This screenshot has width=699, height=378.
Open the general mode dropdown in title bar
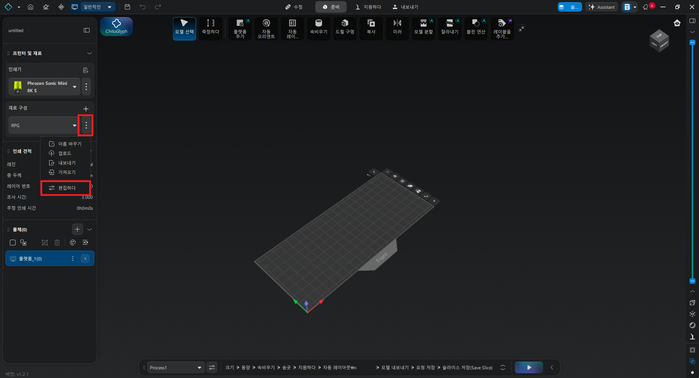point(93,7)
